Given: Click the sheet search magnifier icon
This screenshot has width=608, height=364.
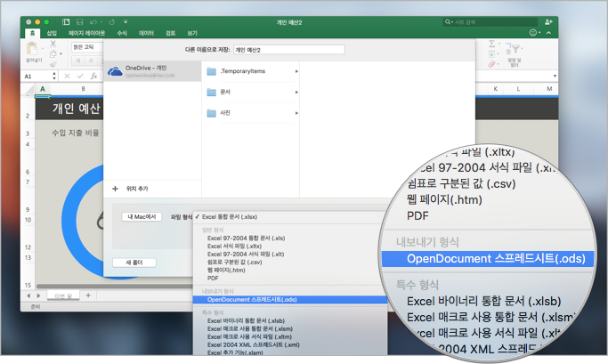Looking at the screenshot, I should coord(448,22).
